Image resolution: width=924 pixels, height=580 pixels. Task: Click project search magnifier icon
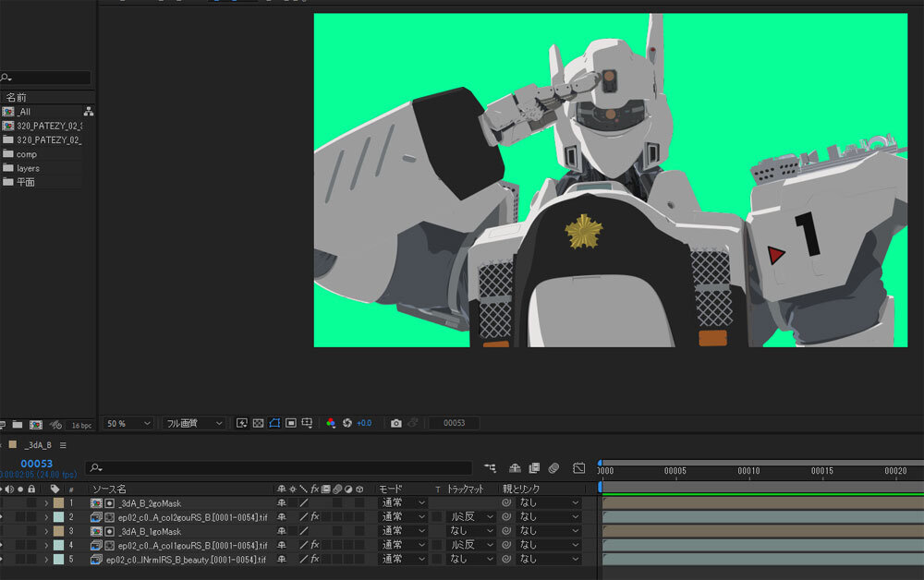[6, 78]
